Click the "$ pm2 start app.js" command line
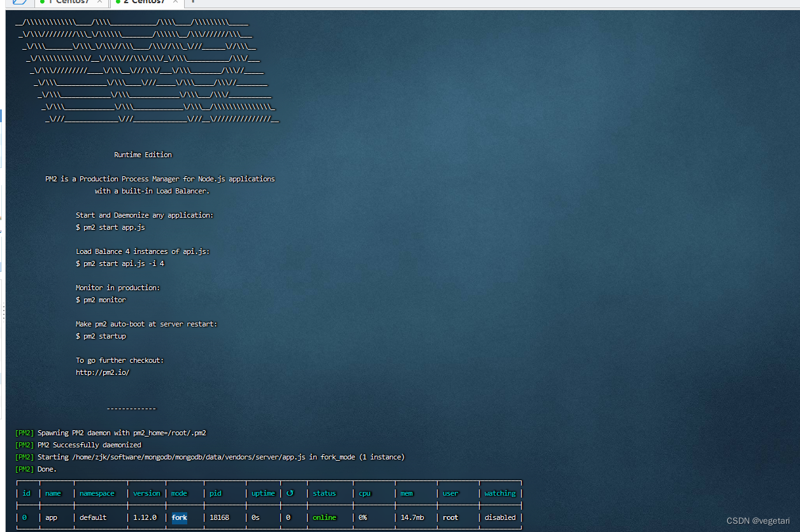The width and height of the screenshot is (800, 532). pos(110,227)
